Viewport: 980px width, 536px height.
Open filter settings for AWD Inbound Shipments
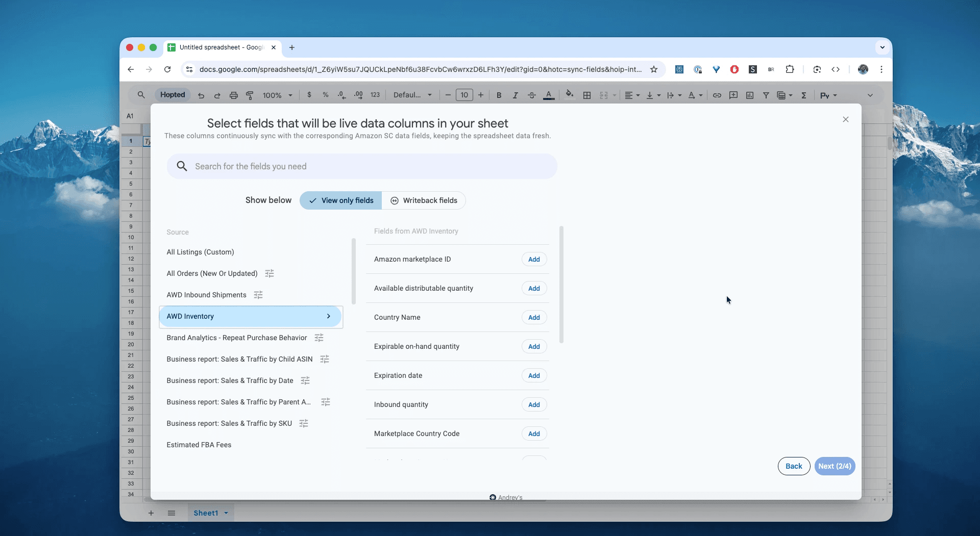(x=258, y=295)
